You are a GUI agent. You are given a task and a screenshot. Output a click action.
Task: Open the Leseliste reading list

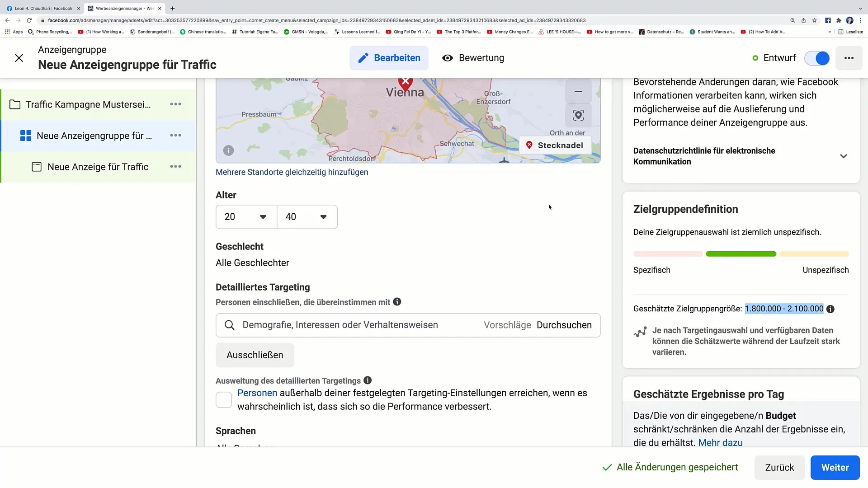coord(850,32)
